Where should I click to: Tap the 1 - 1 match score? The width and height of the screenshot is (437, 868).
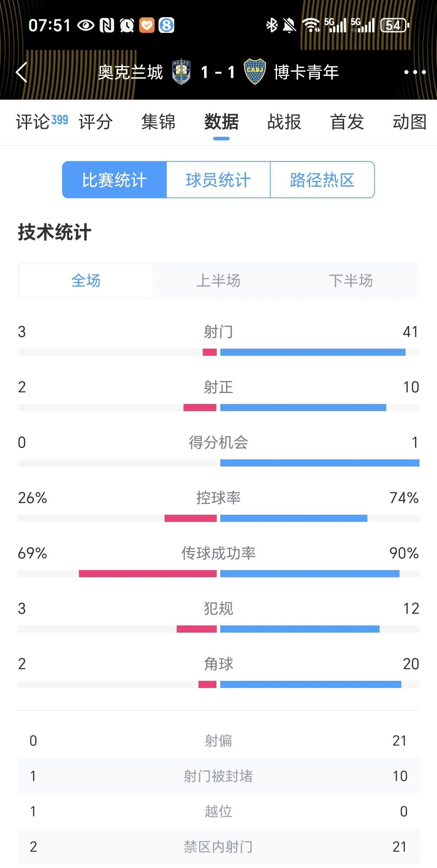coord(218,72)
